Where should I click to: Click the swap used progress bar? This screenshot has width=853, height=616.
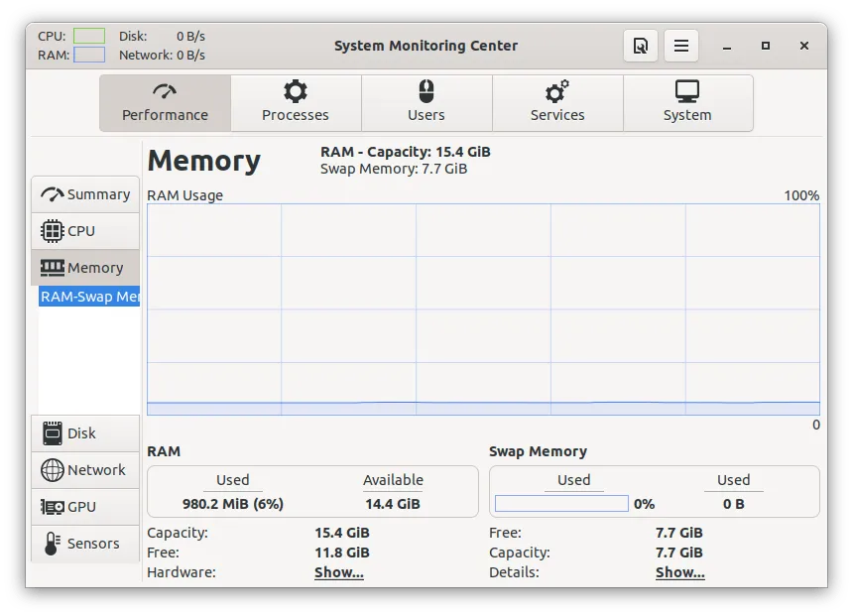click(561, 504)
